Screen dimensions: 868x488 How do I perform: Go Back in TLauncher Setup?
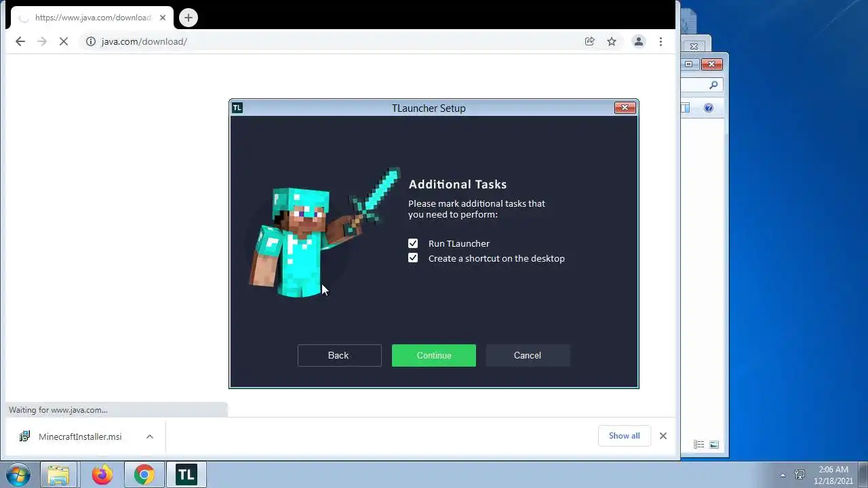pyautogui.click(x=339, y=355)
